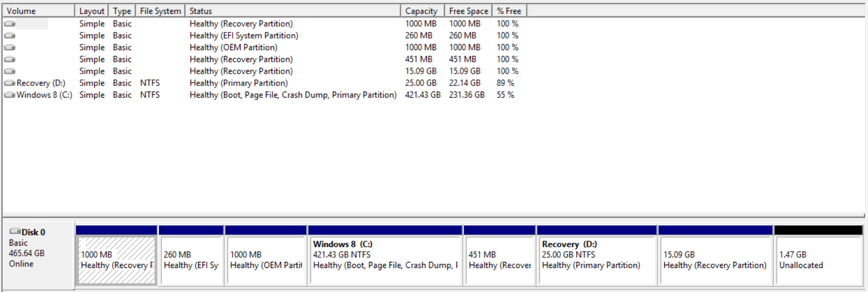Click the 15.09 GB capacity cell in list
The width and height of the screenshot is (868, 292).
(420, 71)
